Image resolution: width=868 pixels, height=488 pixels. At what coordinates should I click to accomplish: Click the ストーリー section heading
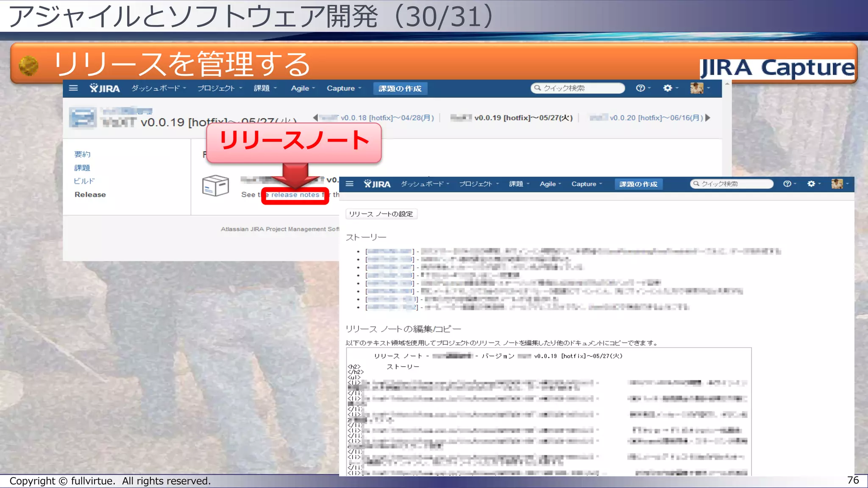366,237
